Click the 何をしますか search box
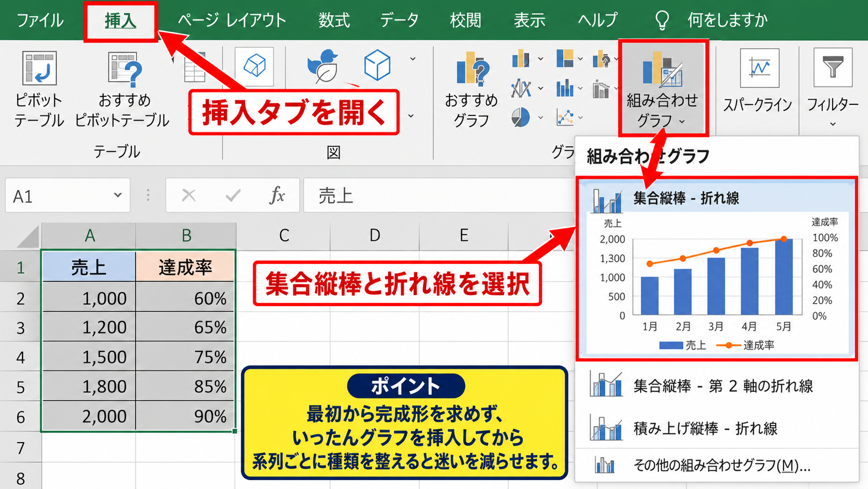 click(x=727, y=20)
